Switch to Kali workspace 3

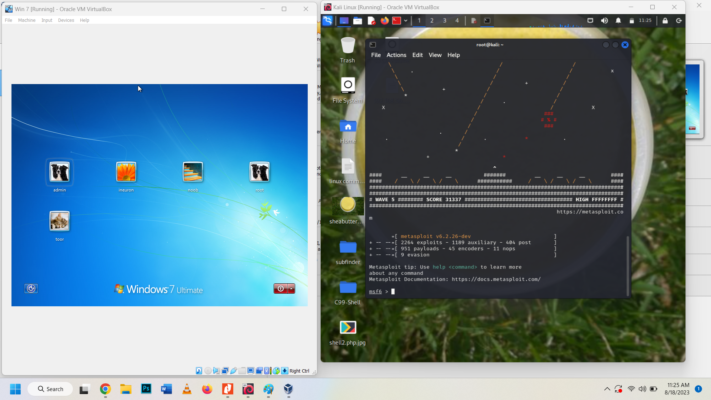coord(444,20)
